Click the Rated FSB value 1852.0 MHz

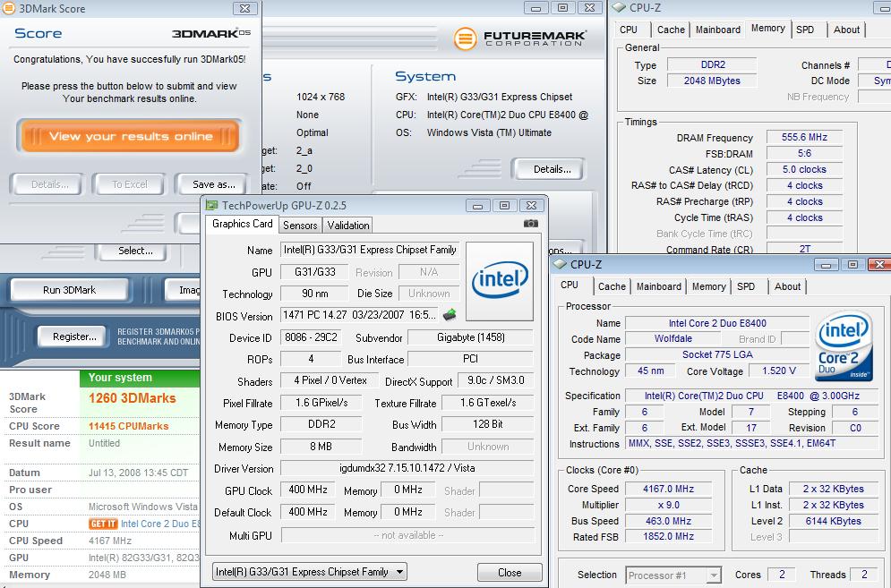click(x=668, y=536)
